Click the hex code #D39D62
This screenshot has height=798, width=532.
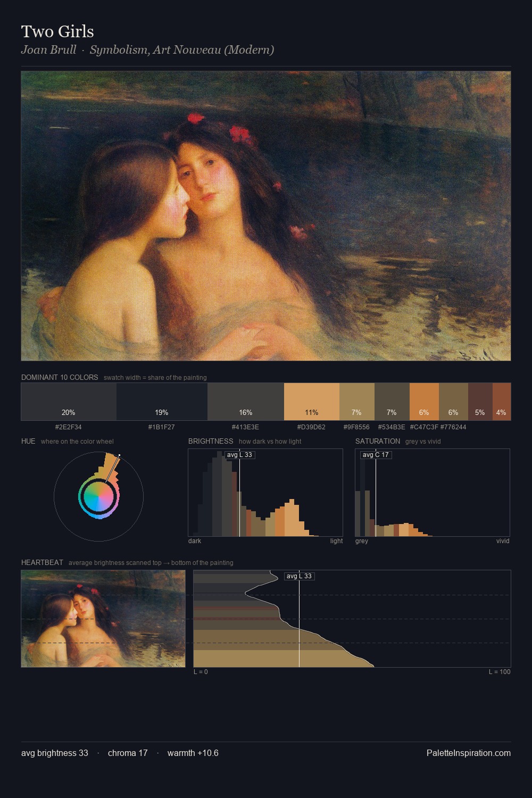pos(312,427)
